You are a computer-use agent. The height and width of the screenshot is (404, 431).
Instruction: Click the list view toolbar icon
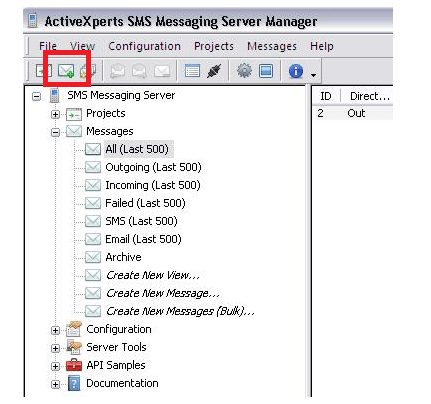[192, 71]
